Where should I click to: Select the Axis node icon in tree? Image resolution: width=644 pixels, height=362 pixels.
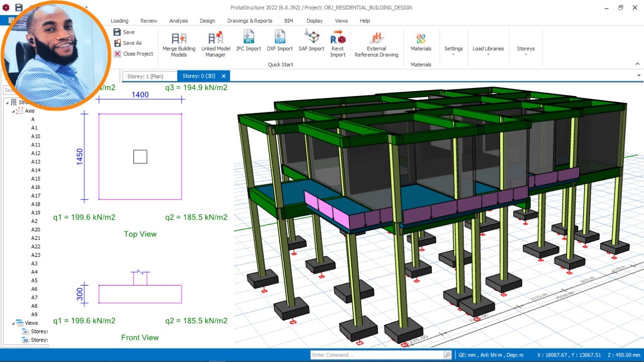click(20, 111)
